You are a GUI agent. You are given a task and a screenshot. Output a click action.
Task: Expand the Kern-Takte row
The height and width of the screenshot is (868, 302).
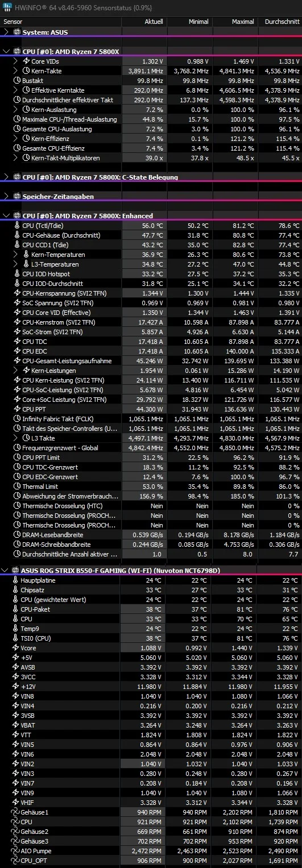tap(15, 71)
